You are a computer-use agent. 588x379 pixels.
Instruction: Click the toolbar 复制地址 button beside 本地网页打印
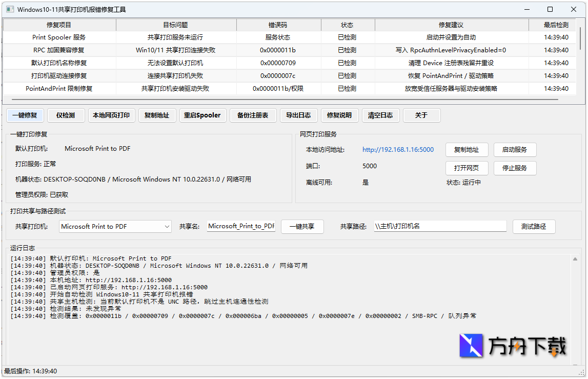tap(157, 115)
